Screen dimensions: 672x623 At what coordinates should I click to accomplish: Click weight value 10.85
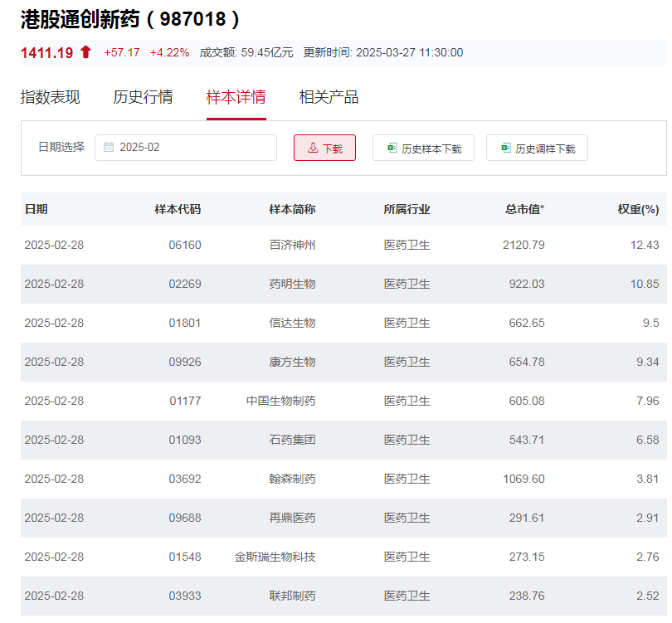click(645, 284)
